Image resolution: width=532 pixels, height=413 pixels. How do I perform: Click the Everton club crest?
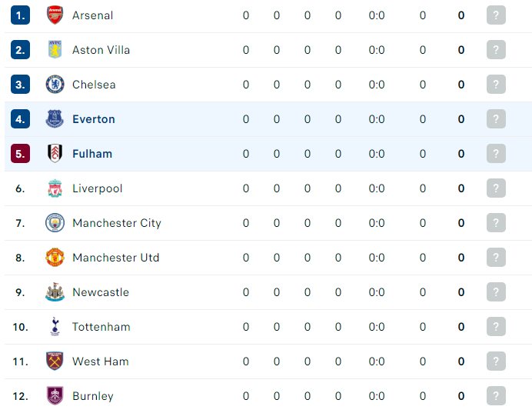(55, 118)
